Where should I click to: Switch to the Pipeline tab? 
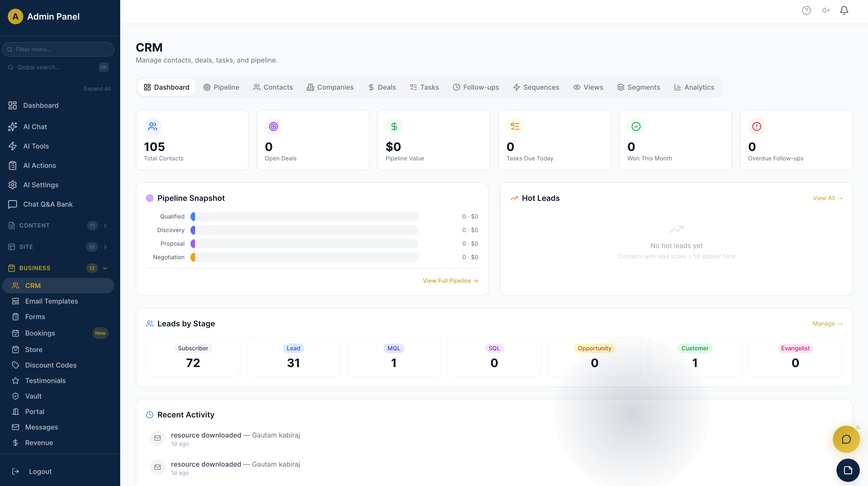(221, 87)
